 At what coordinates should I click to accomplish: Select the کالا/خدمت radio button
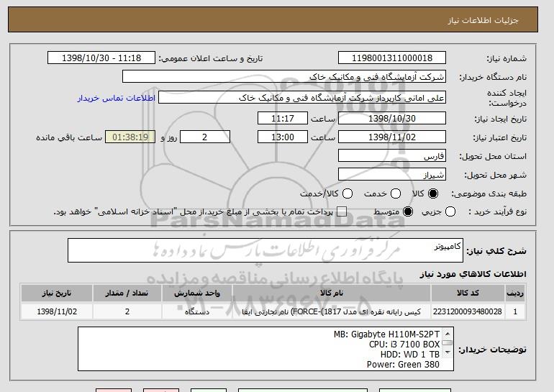click(x=348, y=193)
